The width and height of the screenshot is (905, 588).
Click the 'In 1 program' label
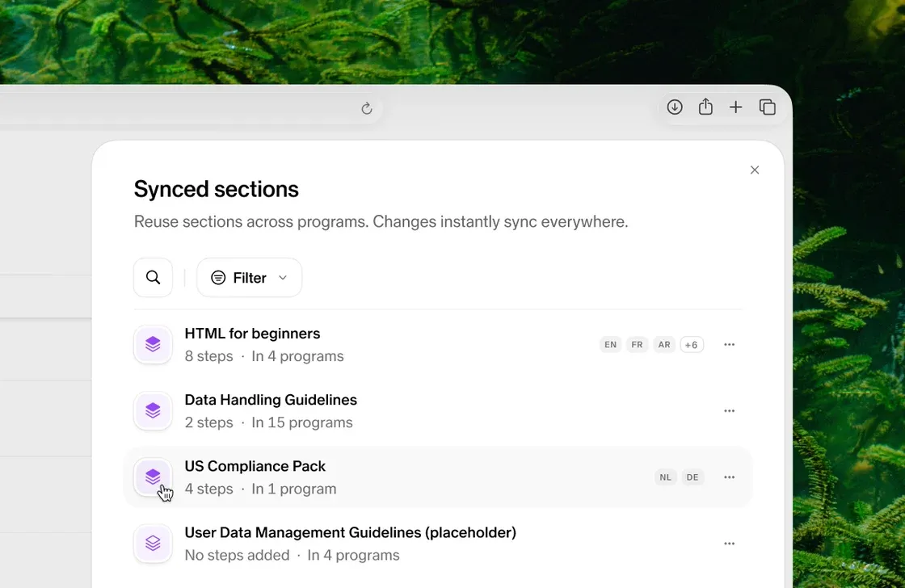point(294,489)
